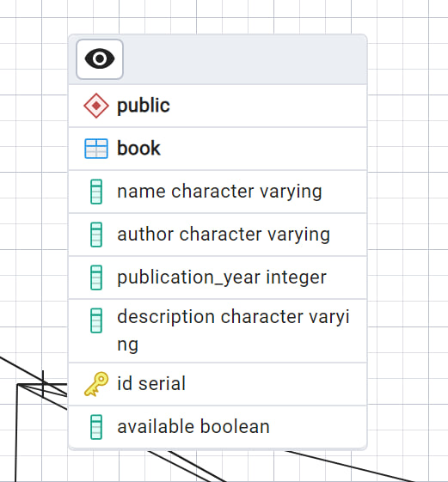Click the table header bar beside eye button
448x482 pixels.
tap(244, 59)
